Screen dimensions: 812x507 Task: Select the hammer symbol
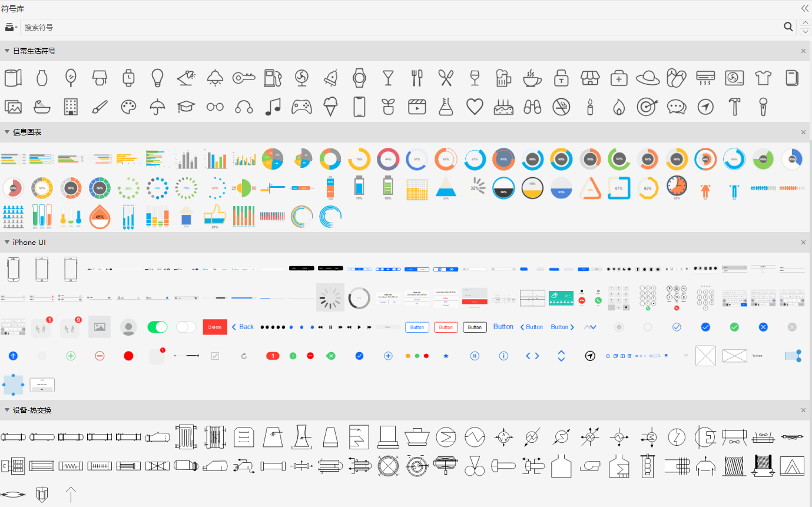(x=734, y=107)
